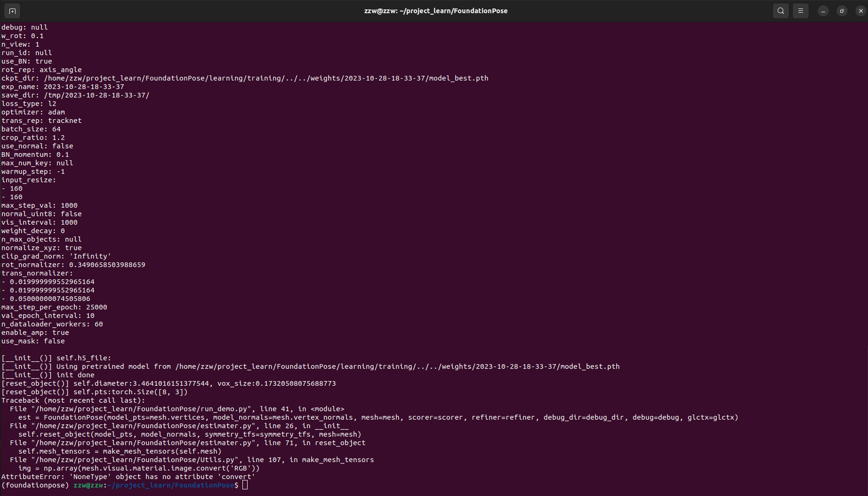868x496 pixels.
Task: Open the terminal search tool
Action: (780, 11)
